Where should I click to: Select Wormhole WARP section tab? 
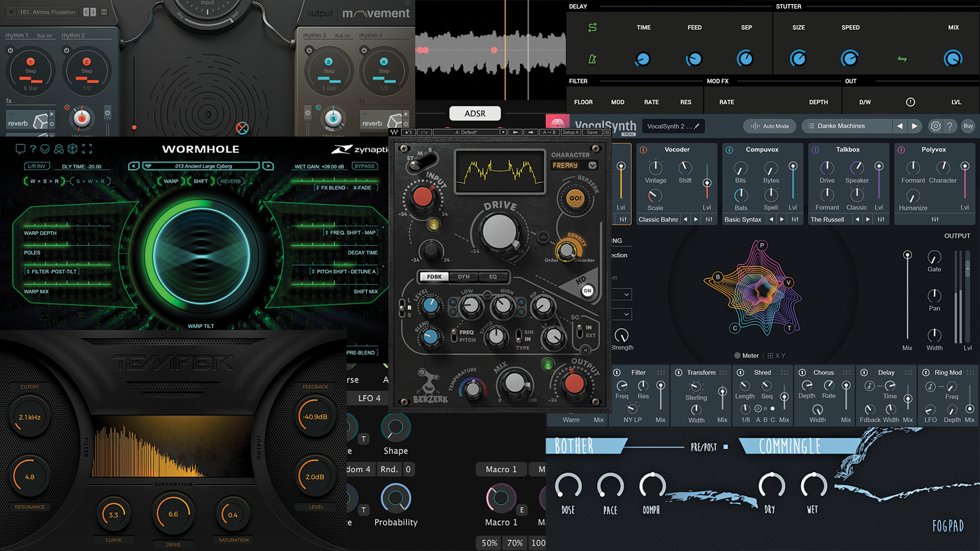(171, 181)
